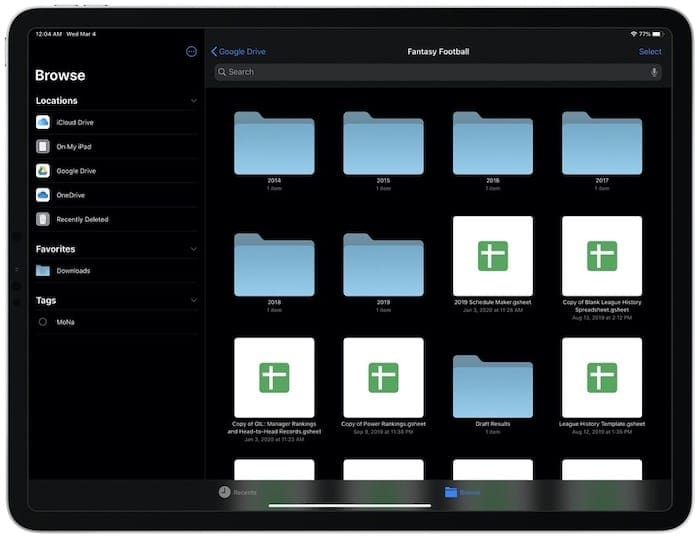Open the Downloads favorite folder

(x=72, y=271)
